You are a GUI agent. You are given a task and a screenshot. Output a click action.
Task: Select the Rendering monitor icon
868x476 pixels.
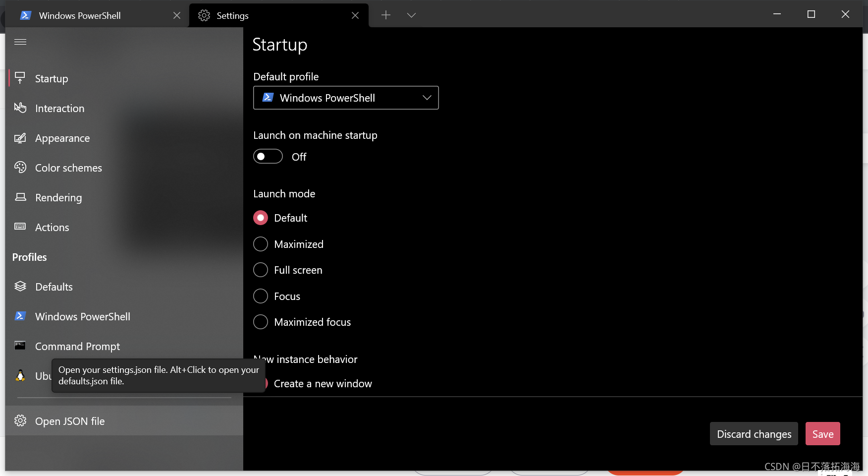(x=20, y=197)
